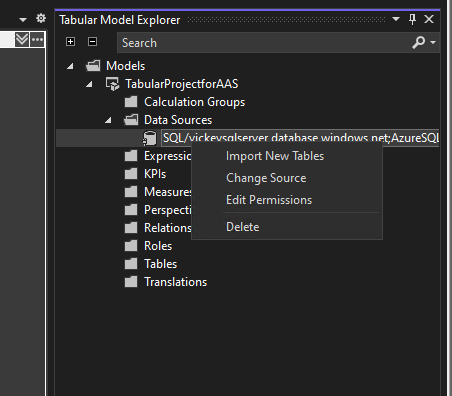Image resolution: width=452 pixels, height=396 pixels.
Task: Click the Calculation Groups folder icon
Action: pyautogui.click(x=131, y=102)
